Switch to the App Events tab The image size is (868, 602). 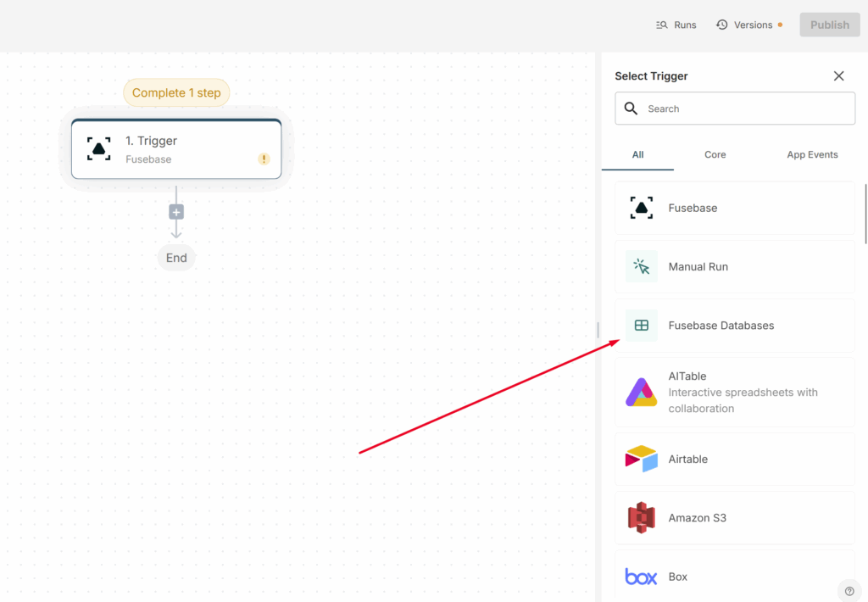[812, 155]
